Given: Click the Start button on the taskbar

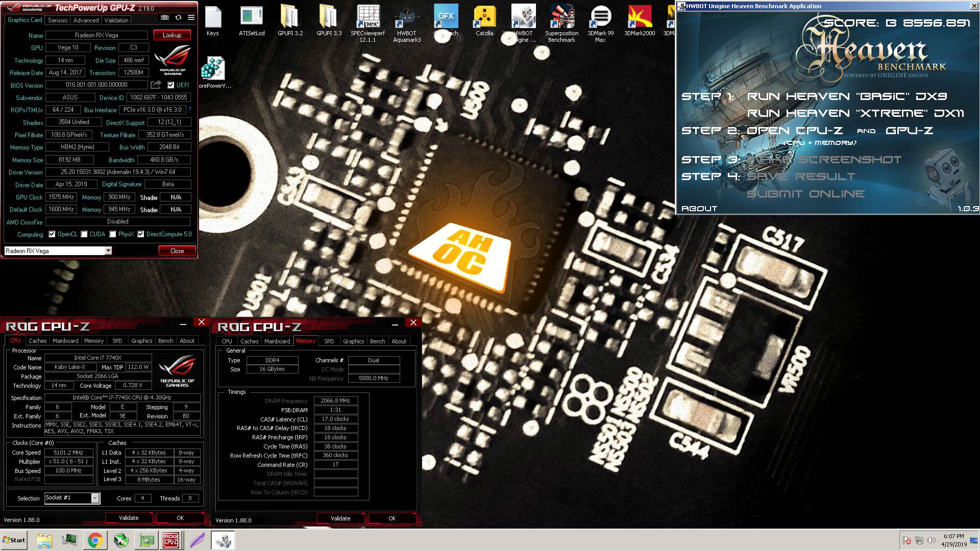Looking at the screenshot, I should [x=14, y=540].
